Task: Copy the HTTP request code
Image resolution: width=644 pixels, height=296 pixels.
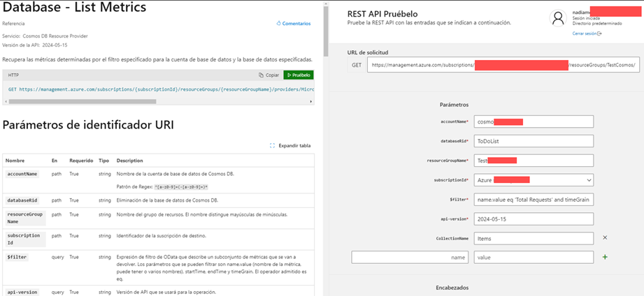Action: pyautogui.click(x=269, y=75)
